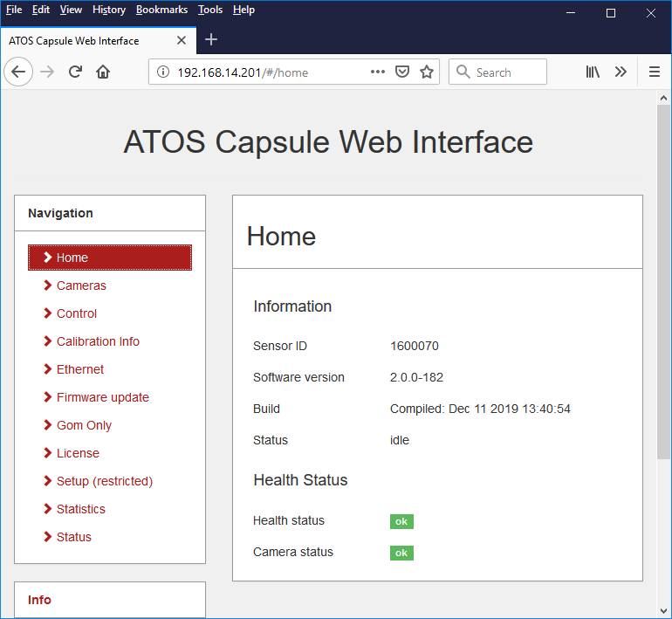
Task: Go to Calibration Info in navigation
Action: tap(98, 341)
